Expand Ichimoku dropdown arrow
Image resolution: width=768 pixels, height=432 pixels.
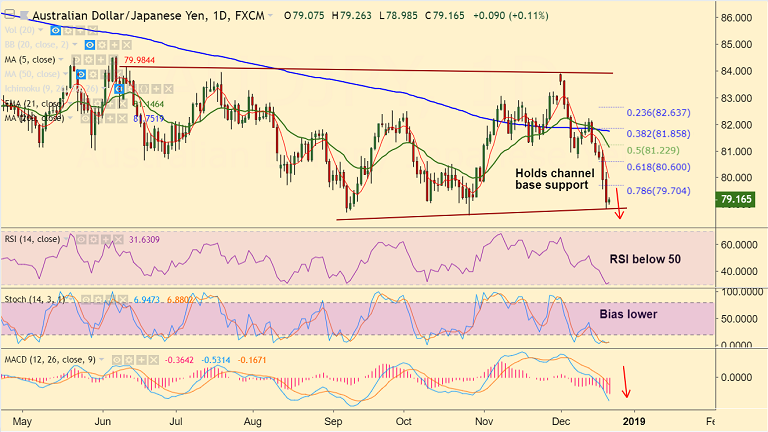click(x=103, y=89)
